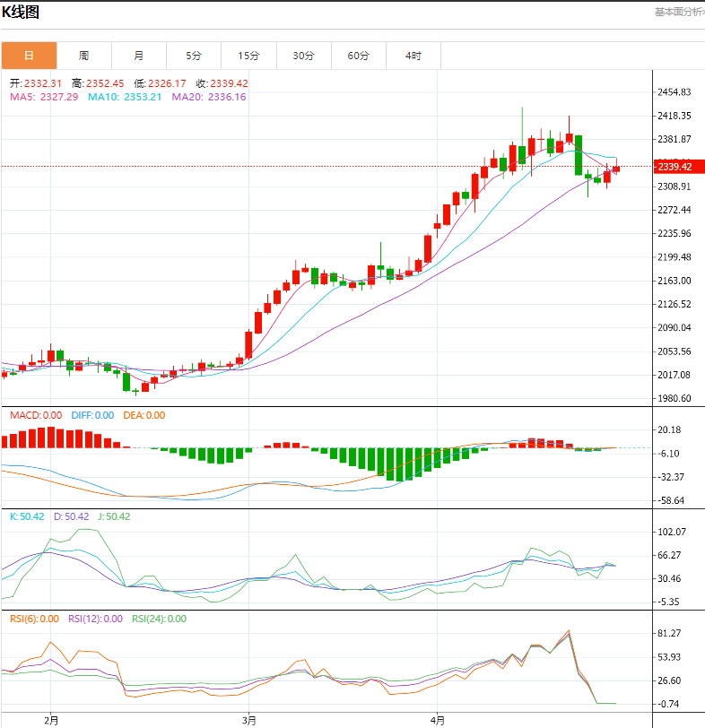Select the 日 (daily) timeframe tab
The height and width of the screenshot is (728, 705).
[29, 56]
